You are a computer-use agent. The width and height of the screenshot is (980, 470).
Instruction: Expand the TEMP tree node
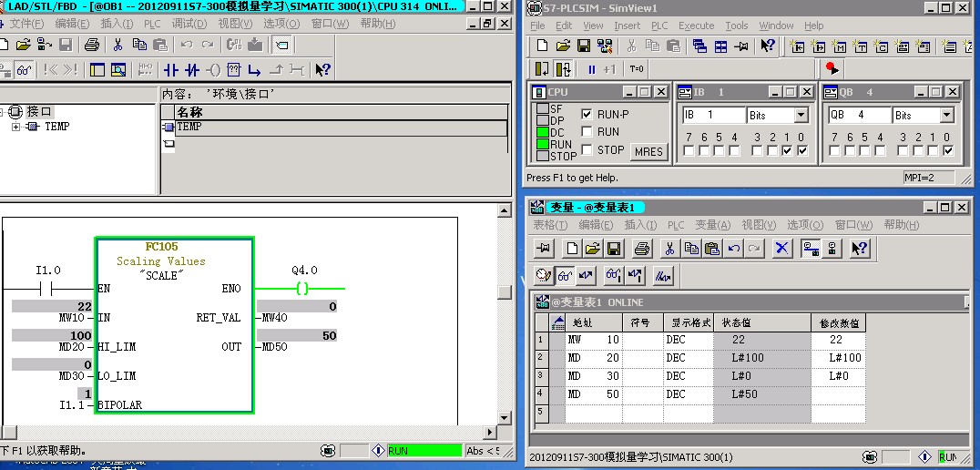pyautogui.click(x=15, y=127)
